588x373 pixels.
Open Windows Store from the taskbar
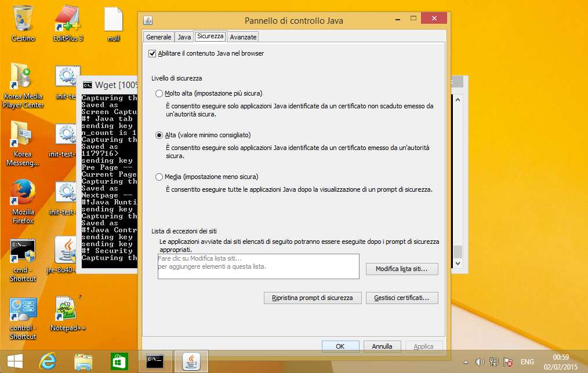119,361
